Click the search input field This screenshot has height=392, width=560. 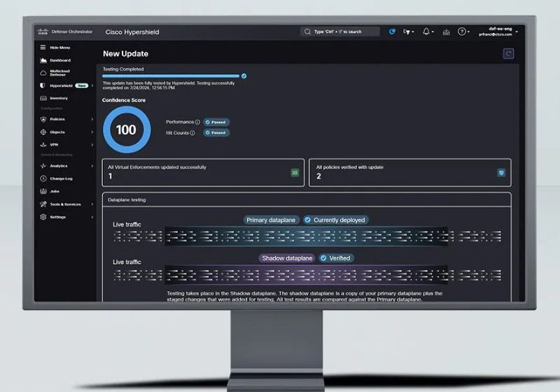pyautogui.click(x=339, y=31)
